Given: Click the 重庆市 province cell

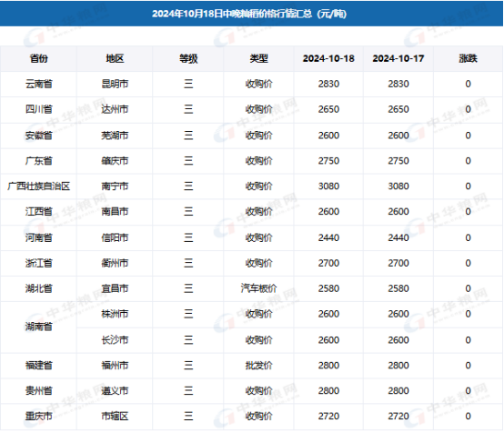Looking at the screenshot, I should tap(38, 417).
